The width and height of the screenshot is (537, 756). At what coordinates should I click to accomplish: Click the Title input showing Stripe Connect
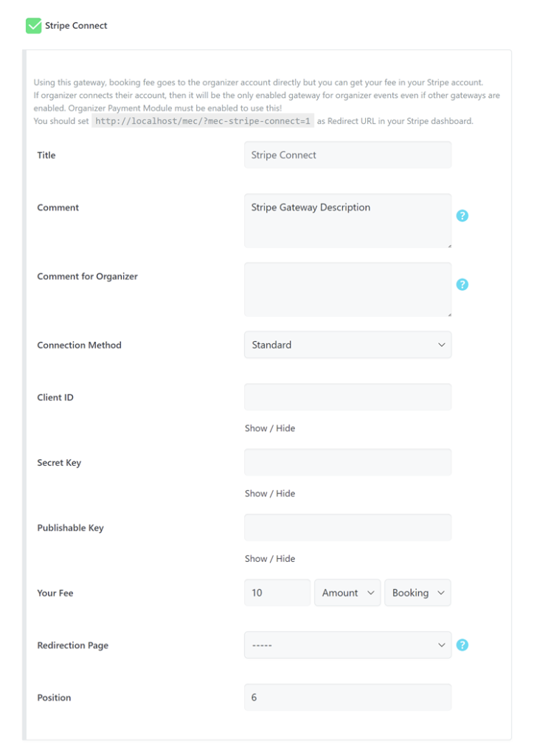(347, 155)
